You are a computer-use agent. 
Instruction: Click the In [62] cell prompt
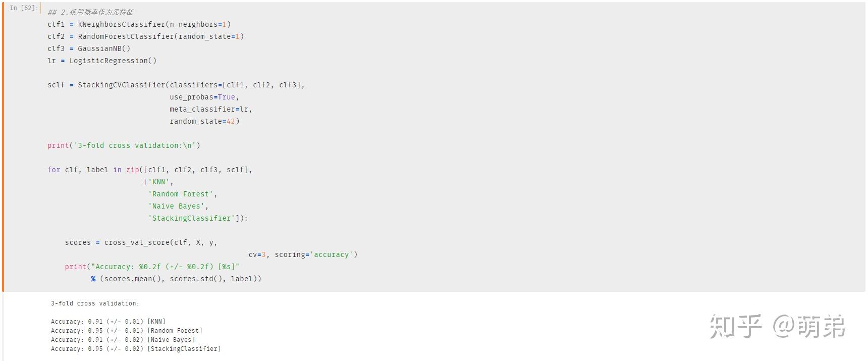coord(23,8)
